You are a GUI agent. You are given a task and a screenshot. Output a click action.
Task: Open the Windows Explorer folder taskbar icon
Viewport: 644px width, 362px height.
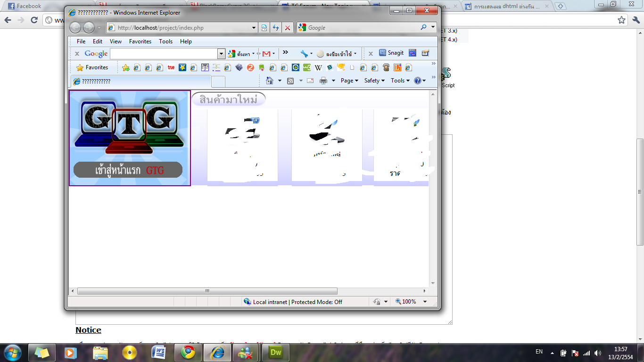[100, 352]
